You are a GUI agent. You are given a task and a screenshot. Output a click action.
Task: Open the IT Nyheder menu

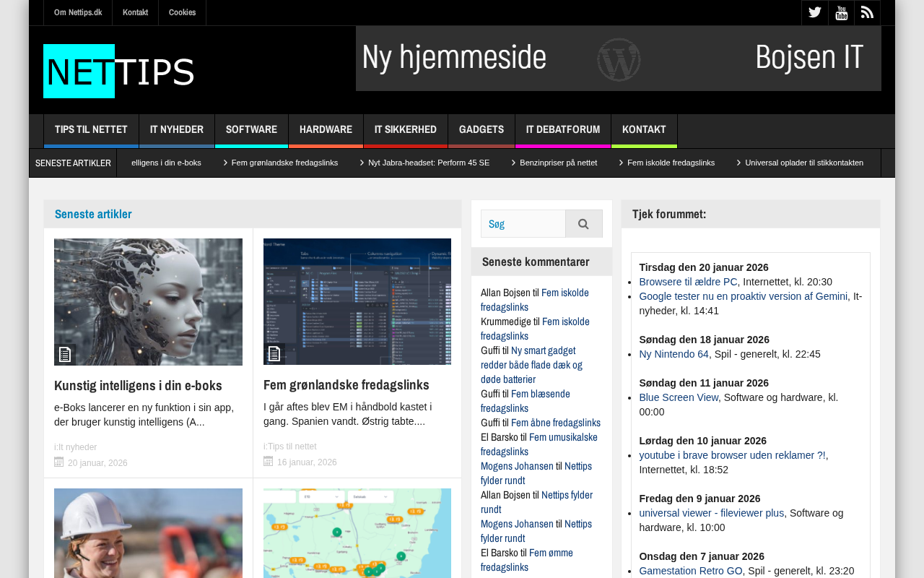point(177,130)
